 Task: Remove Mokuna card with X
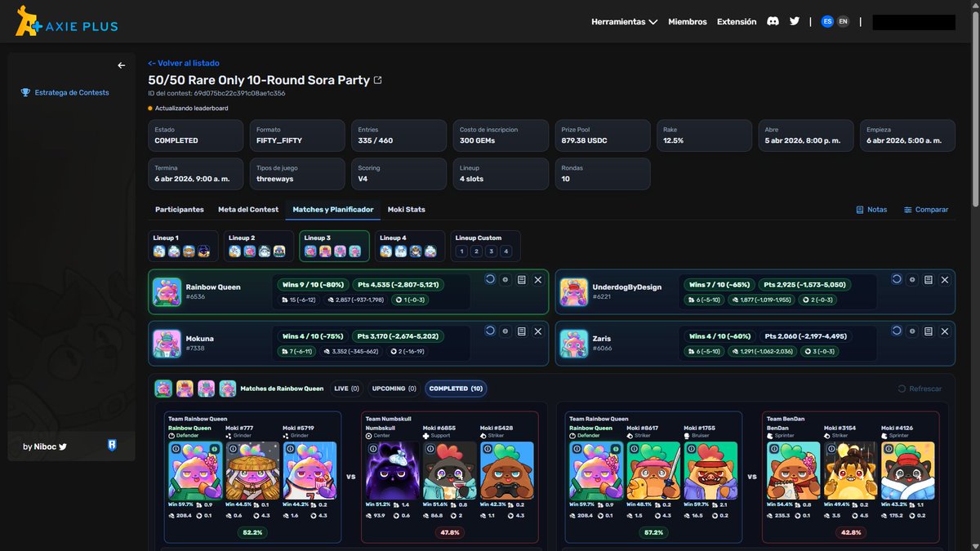[538, 331]
